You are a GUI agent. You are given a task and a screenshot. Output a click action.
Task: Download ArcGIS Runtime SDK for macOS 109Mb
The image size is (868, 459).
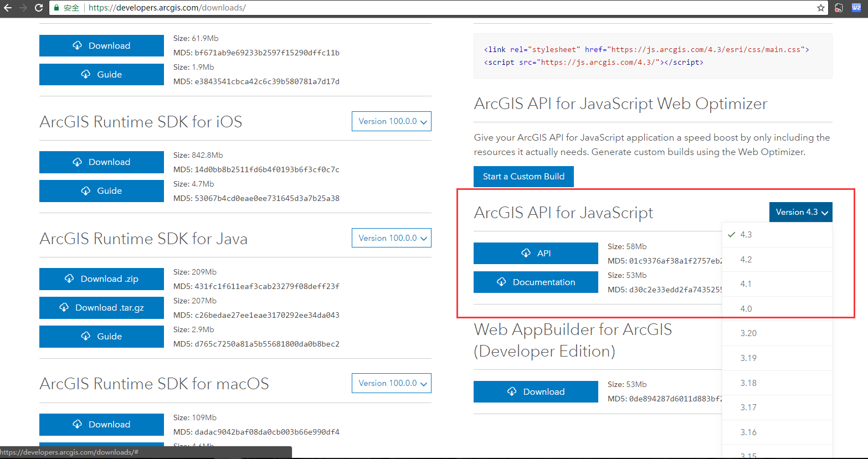[101, 424]
